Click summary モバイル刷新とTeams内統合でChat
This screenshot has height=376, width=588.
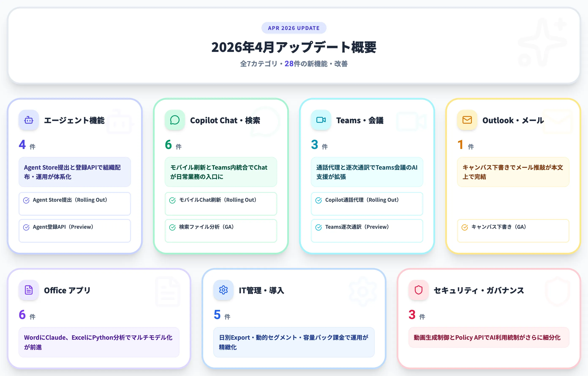pos(221,172)
